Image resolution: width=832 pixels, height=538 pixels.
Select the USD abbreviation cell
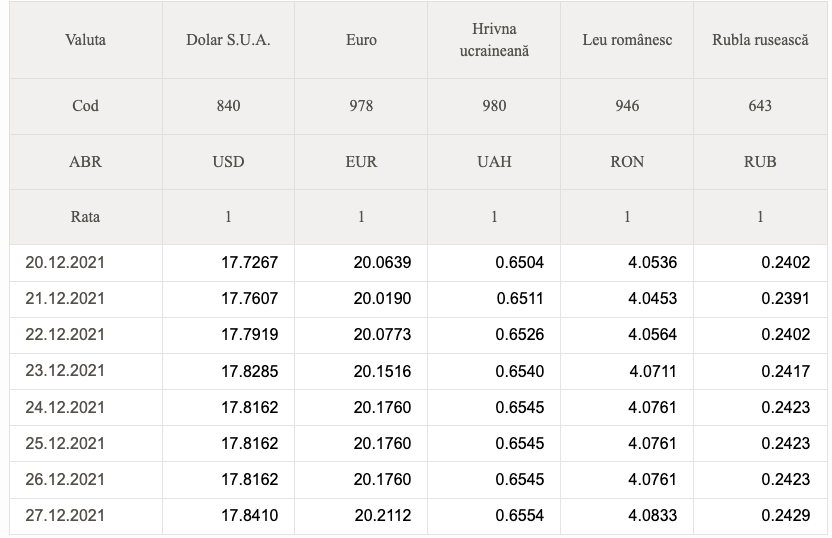228,162
